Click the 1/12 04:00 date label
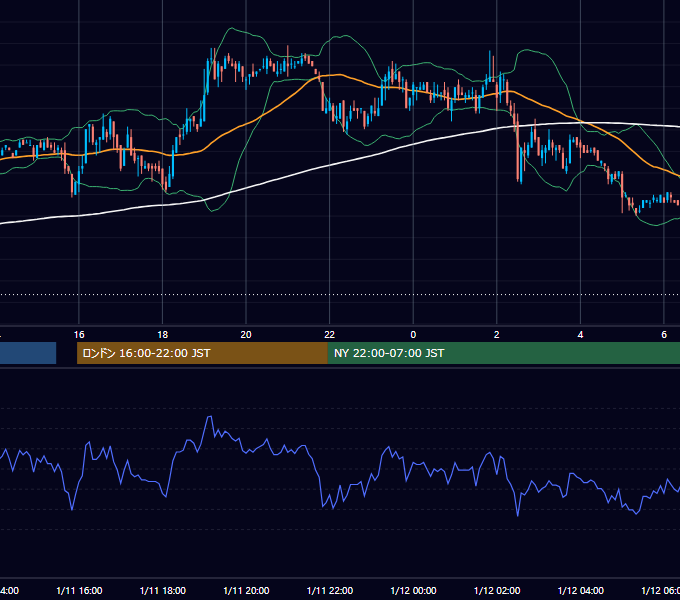Image resolution: width=680 pixels, height=600 pixels. [x=580, y=591]
